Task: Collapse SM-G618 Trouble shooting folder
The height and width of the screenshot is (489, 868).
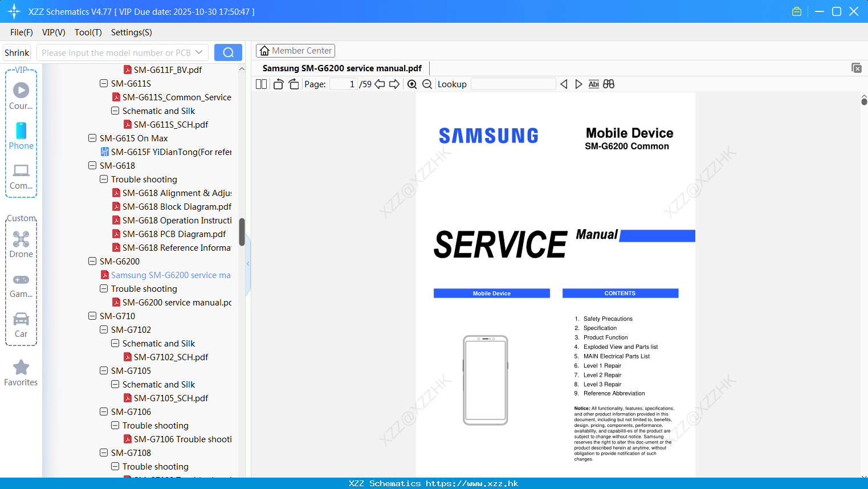Action: point(104,179)
